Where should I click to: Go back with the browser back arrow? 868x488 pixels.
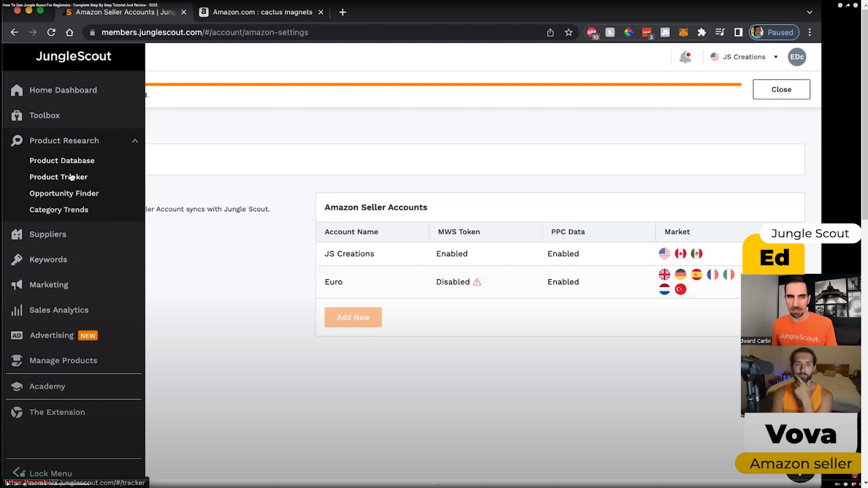tap(14, 33)
